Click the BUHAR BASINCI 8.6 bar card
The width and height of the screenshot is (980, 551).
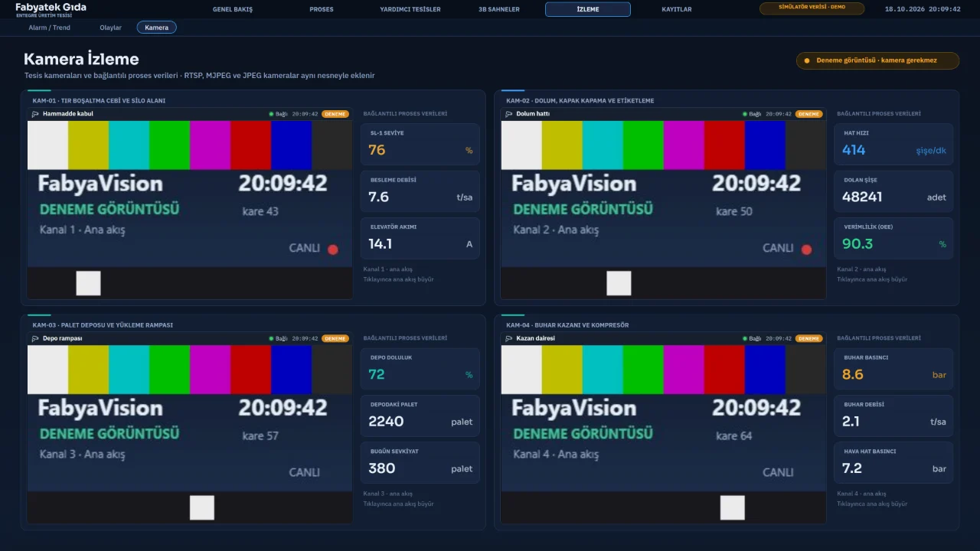[x=893, y=369]
